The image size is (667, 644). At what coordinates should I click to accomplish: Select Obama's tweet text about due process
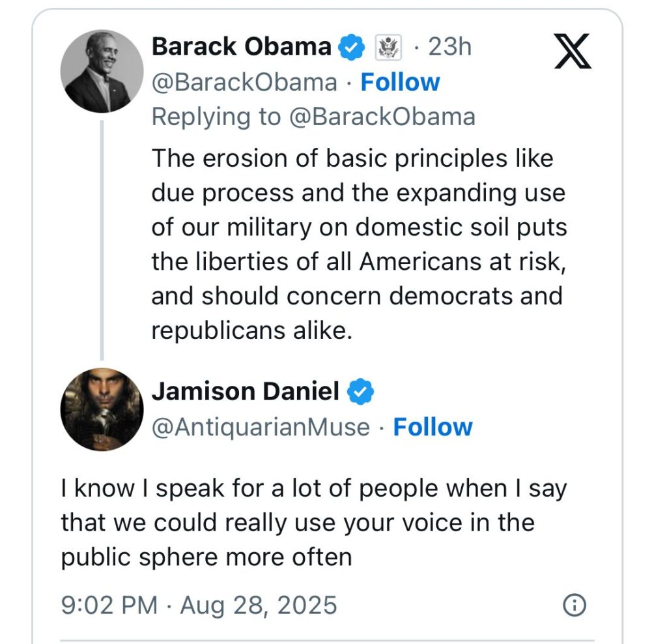pyautogui.click(x=358, y=244)
